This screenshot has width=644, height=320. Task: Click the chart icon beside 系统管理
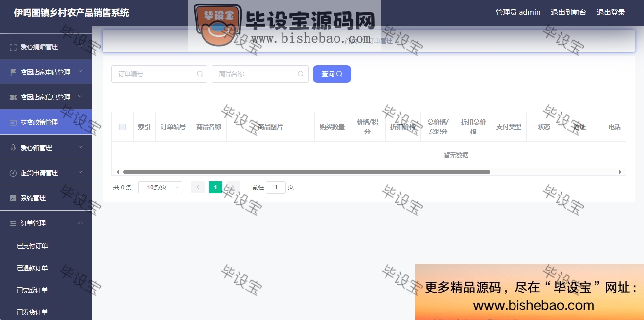13,198
